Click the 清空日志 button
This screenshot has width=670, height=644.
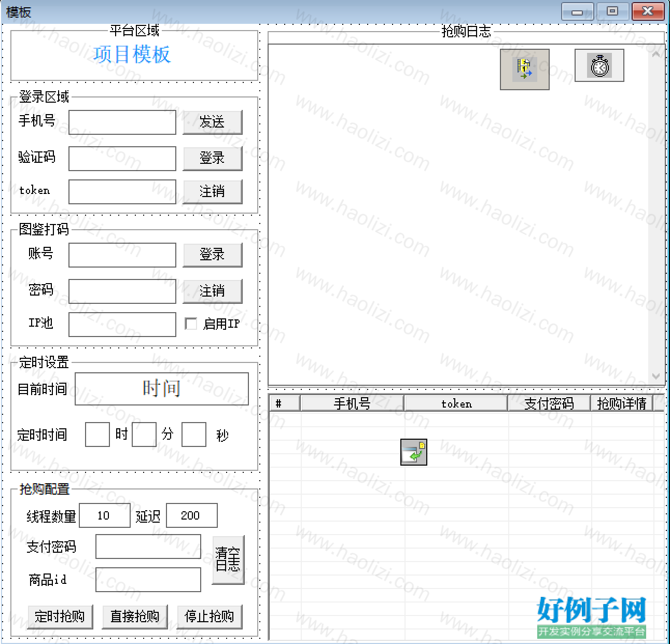(228, 560)
